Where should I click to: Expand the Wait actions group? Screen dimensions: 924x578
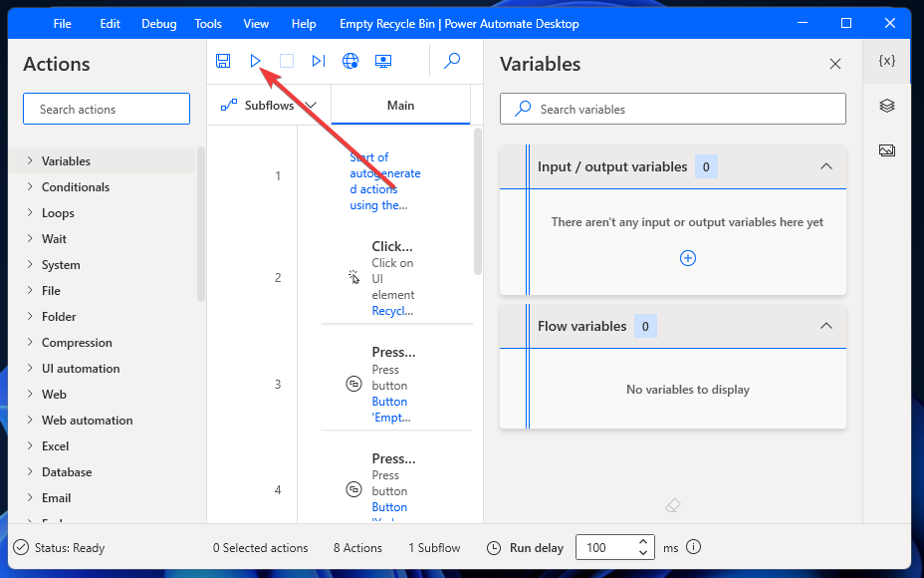coord(30,238)
